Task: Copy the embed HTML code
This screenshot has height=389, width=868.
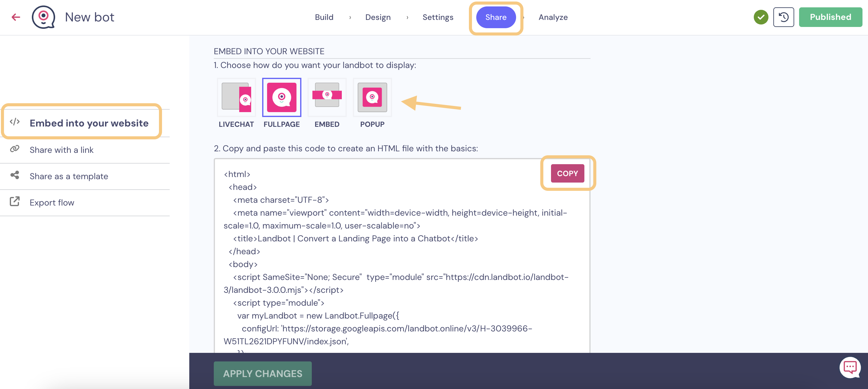Action: [x=567, y=173]
